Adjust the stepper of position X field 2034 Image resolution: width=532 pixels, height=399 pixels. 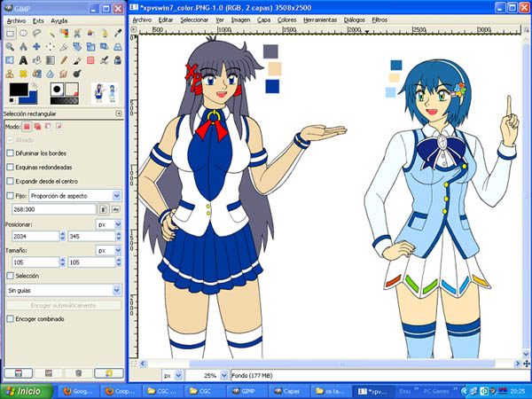click(x=62, y=236)
